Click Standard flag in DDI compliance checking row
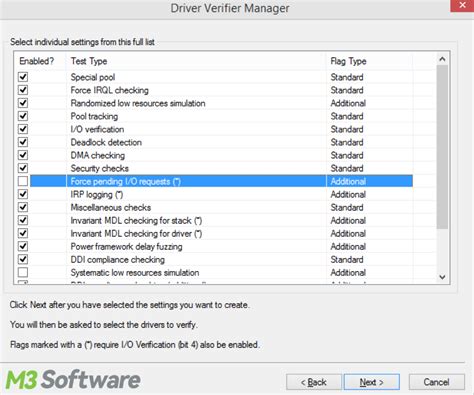 pyautogui.click(x=347, y=259)
